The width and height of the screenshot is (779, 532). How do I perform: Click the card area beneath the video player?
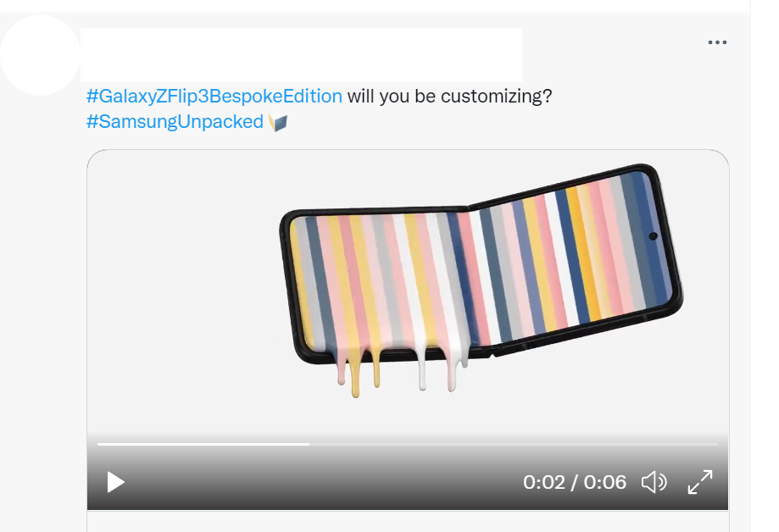[408, 521]
